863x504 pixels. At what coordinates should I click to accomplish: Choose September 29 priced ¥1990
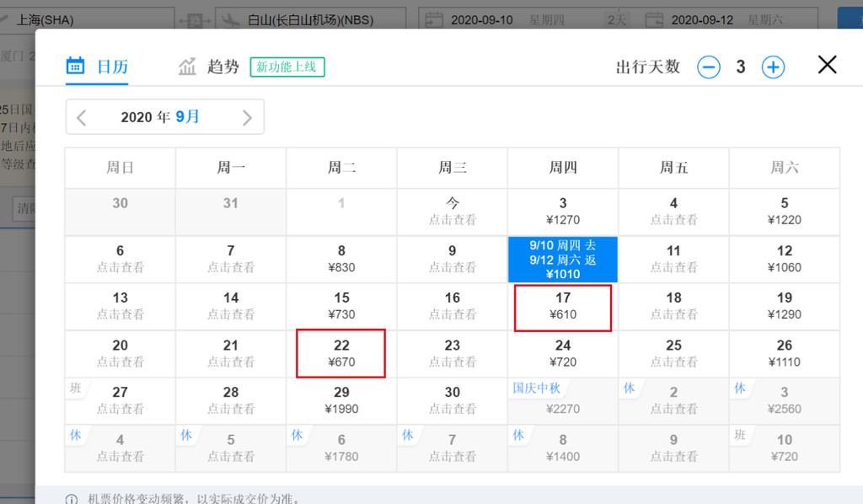341,401
